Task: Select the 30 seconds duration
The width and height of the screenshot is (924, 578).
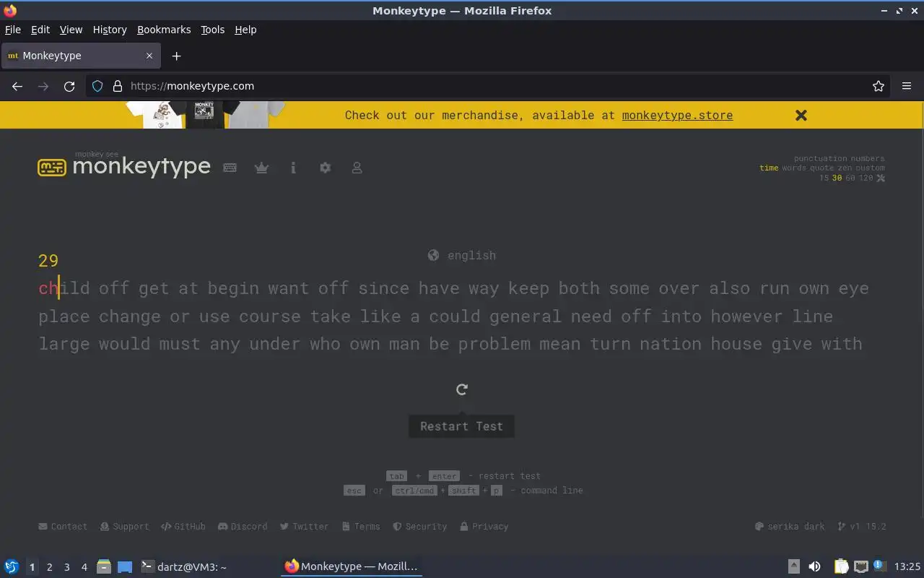Action: pos(837,178)
